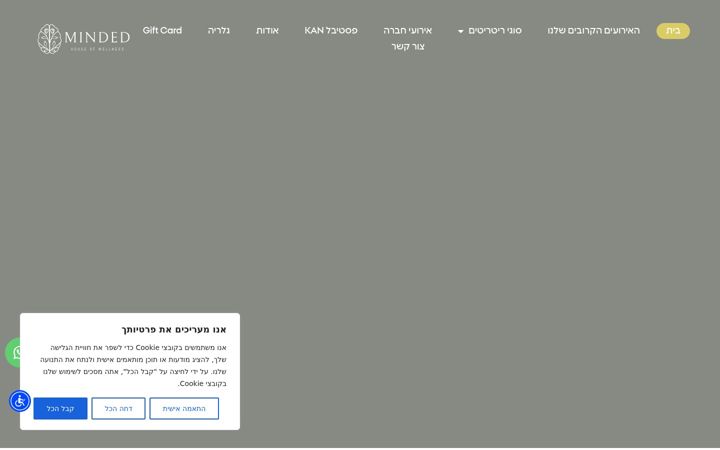Click the Minded brain logo
This screenshot has width=720, height=450.
pyautogui.click(x=84, y=39)
